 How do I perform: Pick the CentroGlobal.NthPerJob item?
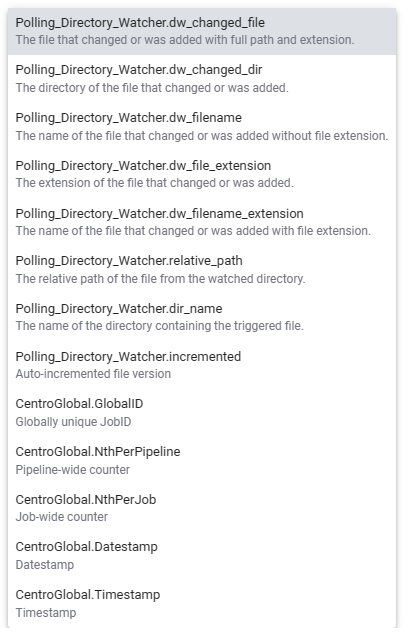click(202, 508)
